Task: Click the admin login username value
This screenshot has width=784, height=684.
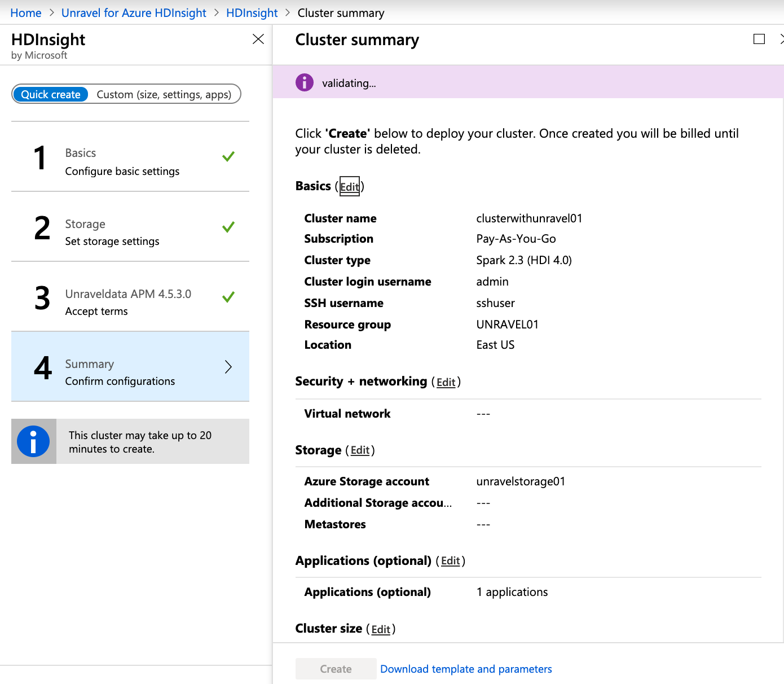Action: click(x=492, y=282)
